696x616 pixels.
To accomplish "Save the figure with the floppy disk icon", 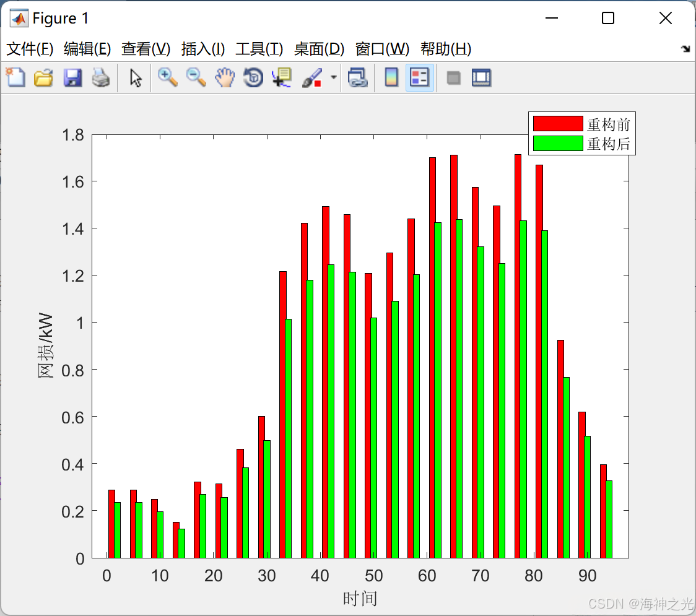I will coord(72,77).
